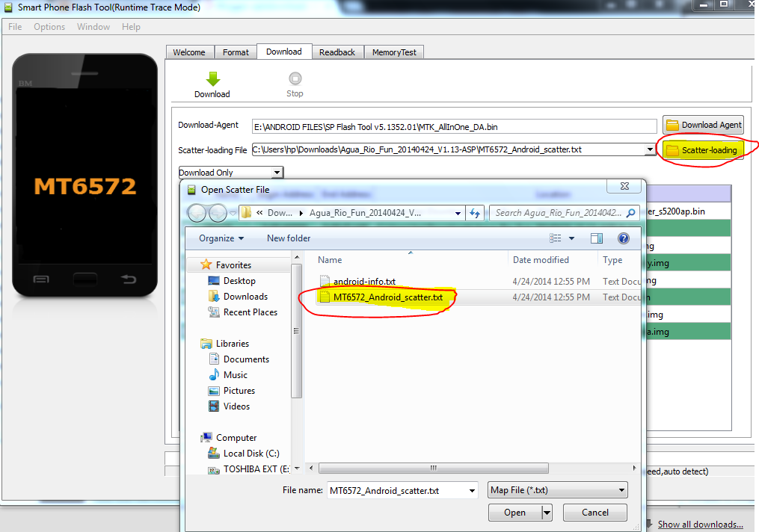
Task: Select Desktop in the navigation pane
Action: [x=239, y=280]
